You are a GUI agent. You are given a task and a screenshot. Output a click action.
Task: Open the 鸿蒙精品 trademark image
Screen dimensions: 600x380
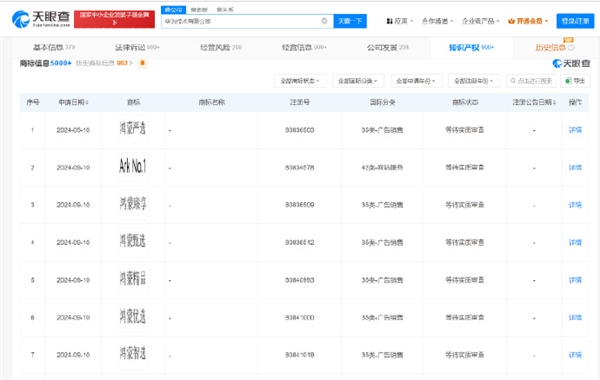133,279
